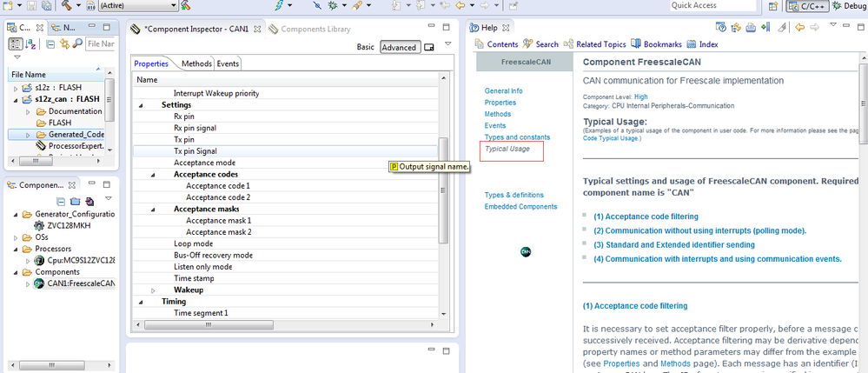The image size is (868, 373).
Task: Collapse the Acceptance masks group
Action: (x=152, y=209)
